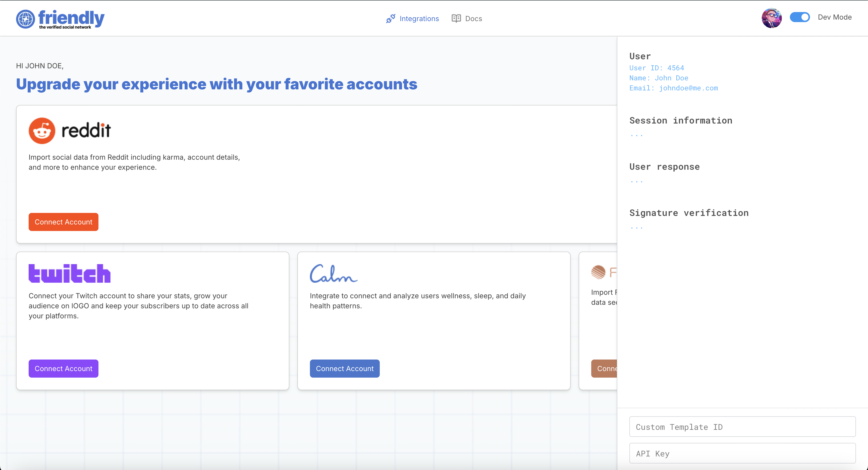Focus the Custom Template ID field
The height and width of the screenshot is (470, 868).
click(742, 427)
